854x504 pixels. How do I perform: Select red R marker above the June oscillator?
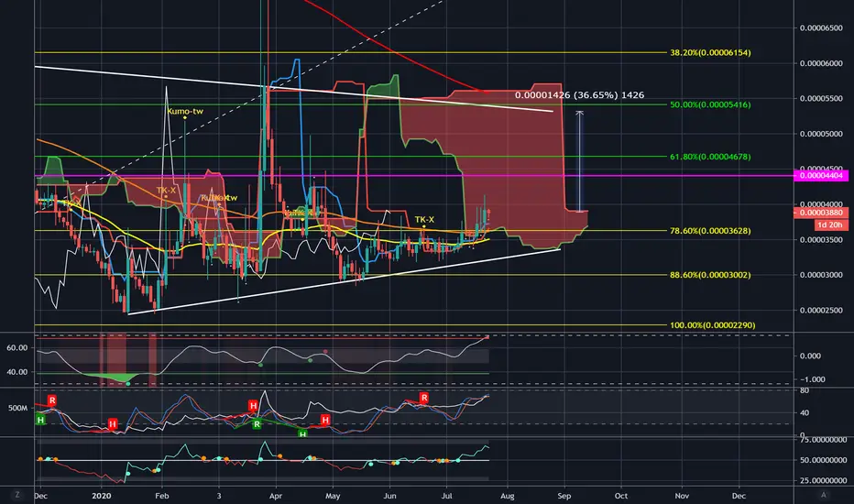(x=423, y=398)
